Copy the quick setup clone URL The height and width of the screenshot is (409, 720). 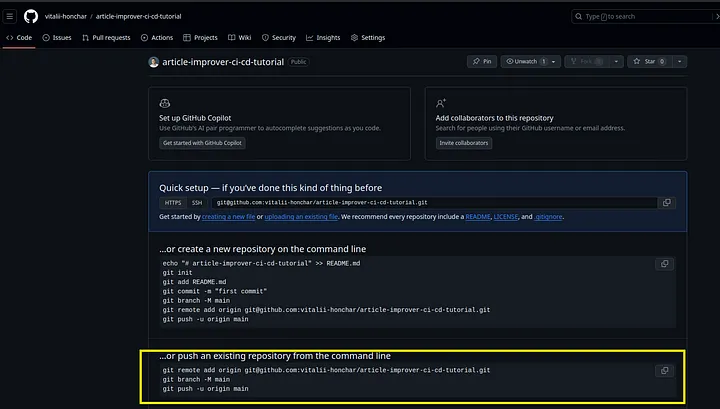(667, 203)
